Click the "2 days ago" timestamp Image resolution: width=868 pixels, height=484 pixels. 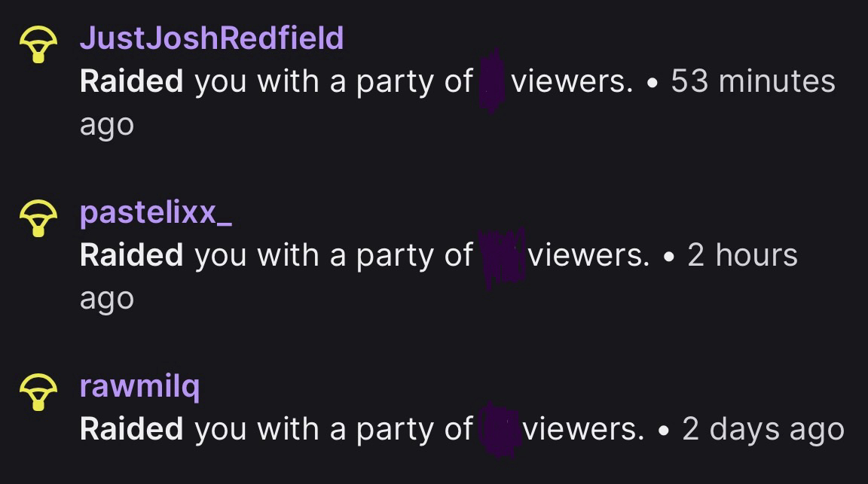[x=763, y=429]
